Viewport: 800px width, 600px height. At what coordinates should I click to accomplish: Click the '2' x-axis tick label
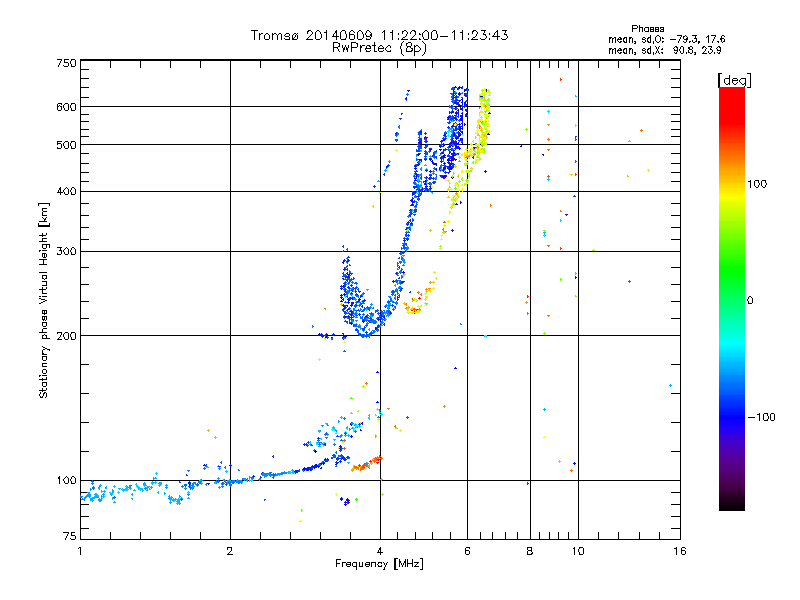coord(230,551)
